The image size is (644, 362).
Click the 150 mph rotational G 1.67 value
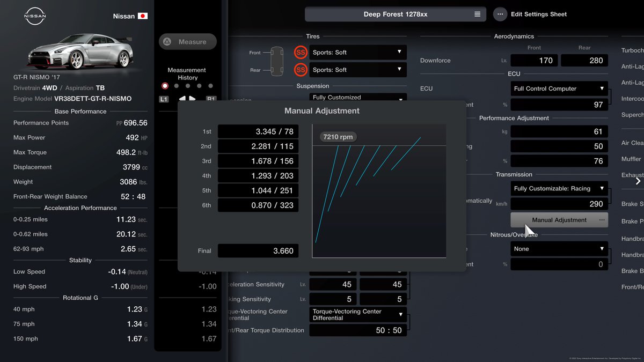click(137, 339)
